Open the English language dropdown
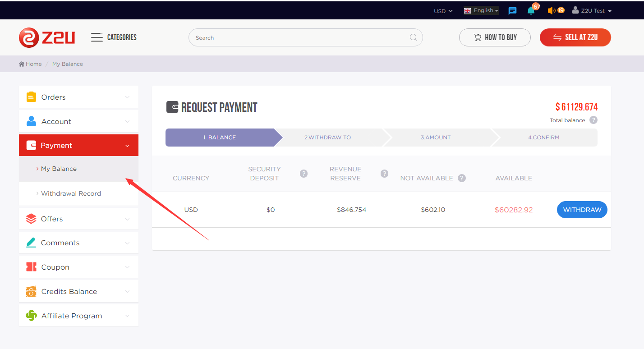Image resolution: width=644 pixels, height=349 pixels. coord(481,10)
